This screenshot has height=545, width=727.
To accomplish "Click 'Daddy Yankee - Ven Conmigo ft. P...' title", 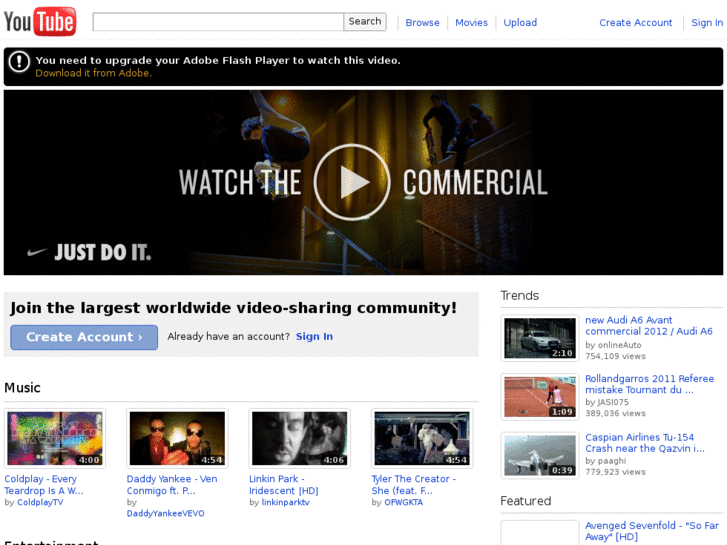I will (x=172, y=485).
